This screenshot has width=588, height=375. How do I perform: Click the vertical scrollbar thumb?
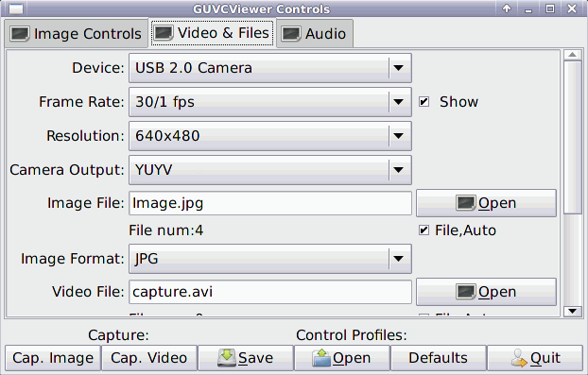tap(572, 137)
